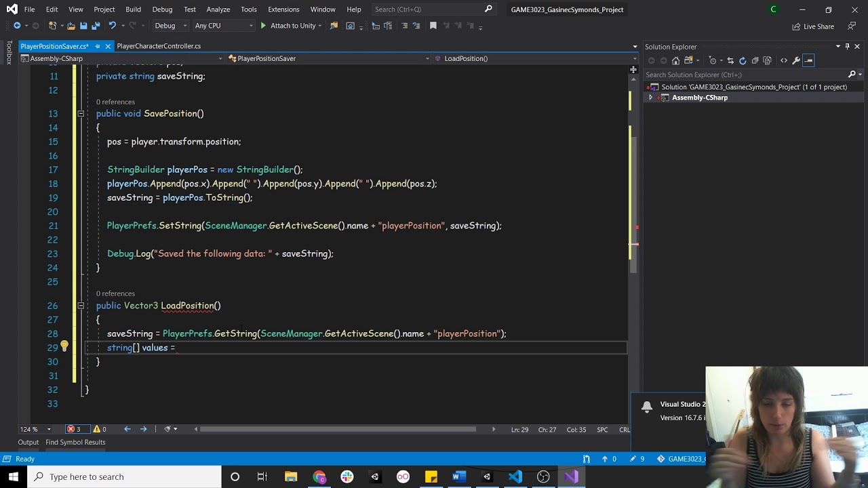This screenshot has height=488, width=868.
Task: Open the Edit menu
Action: click(x=52, y=9)
